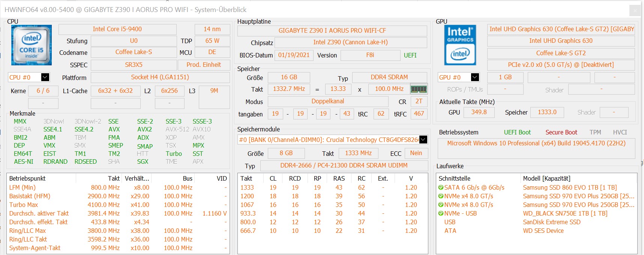644x255 pixels.
Task: Click the Coffee Lake-S codename field
Action: pos(134,52)
